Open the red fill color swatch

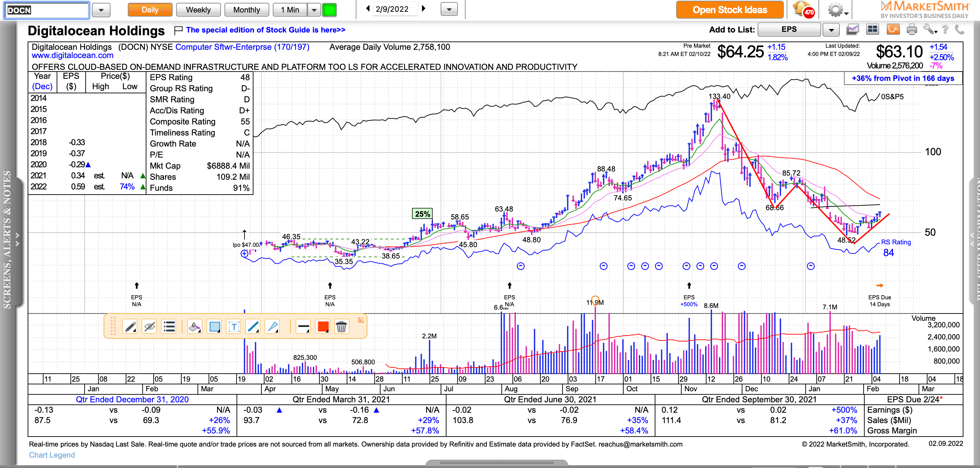323,326
